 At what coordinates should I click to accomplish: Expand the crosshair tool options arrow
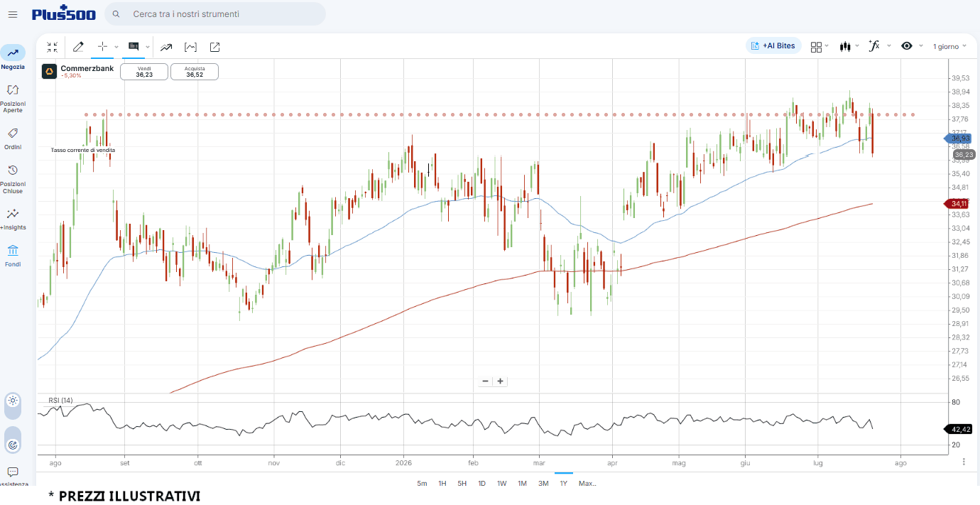click(x=116, y=47)
